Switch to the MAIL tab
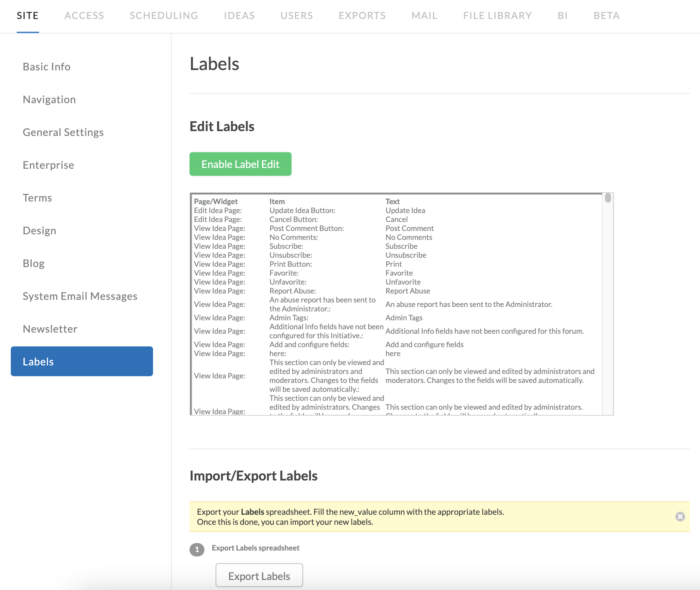This screenshot has height=590, width=700. [424, 16]
